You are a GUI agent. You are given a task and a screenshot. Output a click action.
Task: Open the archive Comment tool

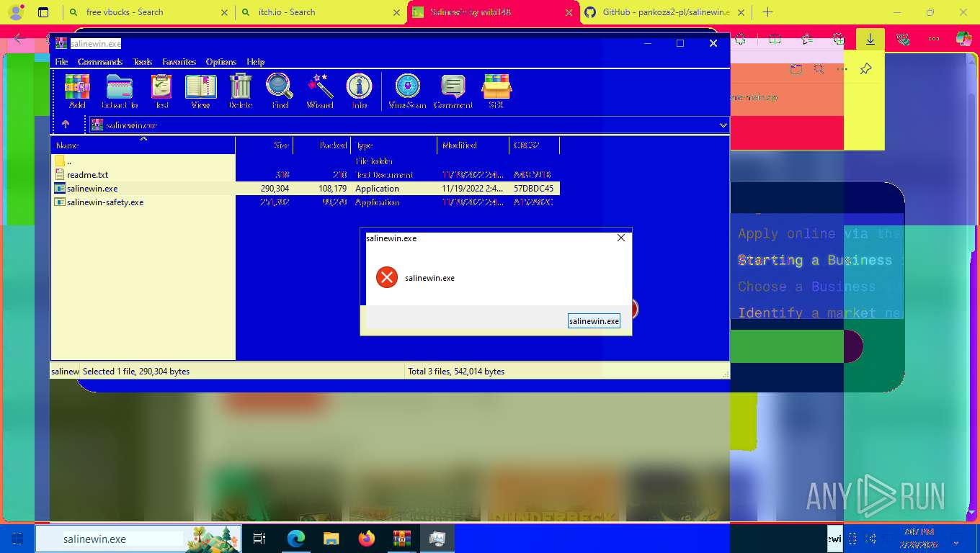point(453,91)
